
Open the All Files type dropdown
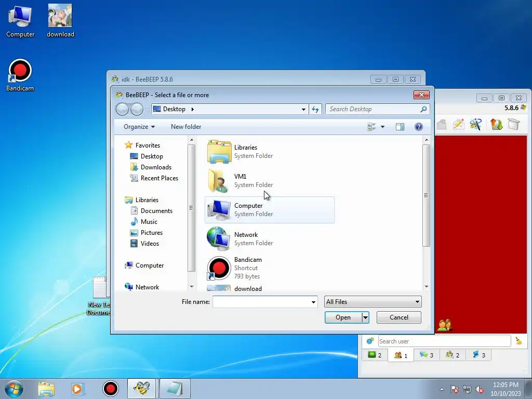coord(373,302)
